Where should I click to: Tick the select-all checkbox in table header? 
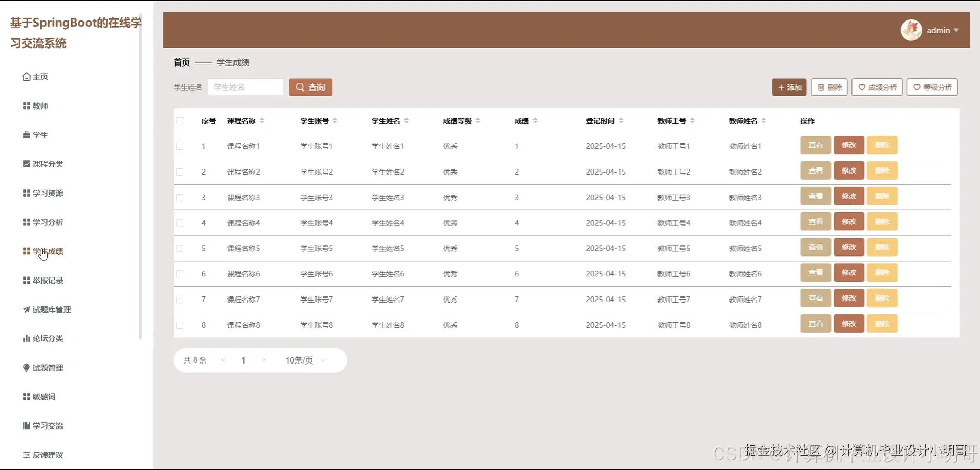click(180, 121)
